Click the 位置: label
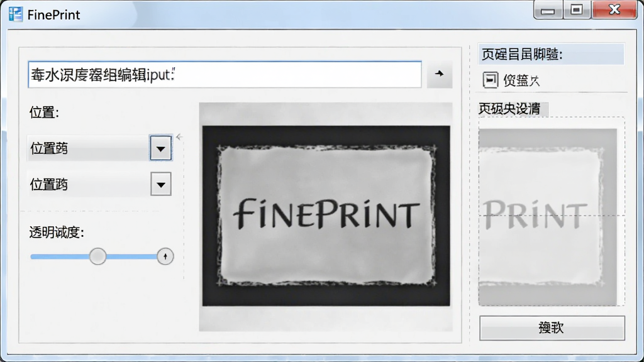The width and height of the screenshot is (644, 362). [45, 112]
